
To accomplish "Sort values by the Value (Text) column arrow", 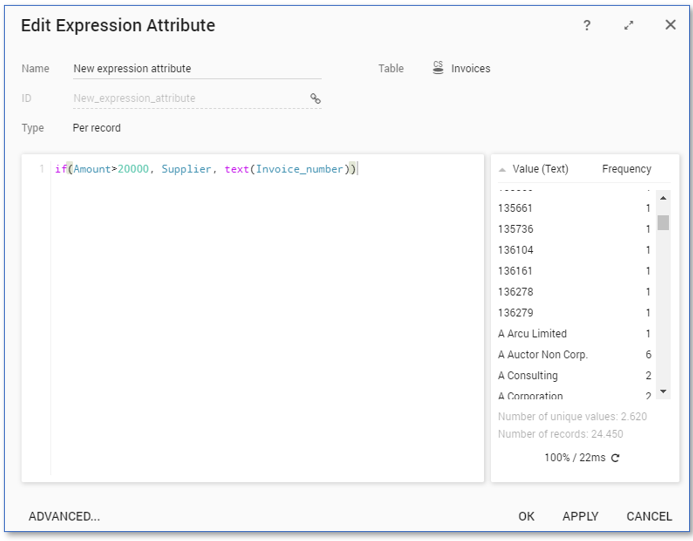I will (x=502, y=169).
